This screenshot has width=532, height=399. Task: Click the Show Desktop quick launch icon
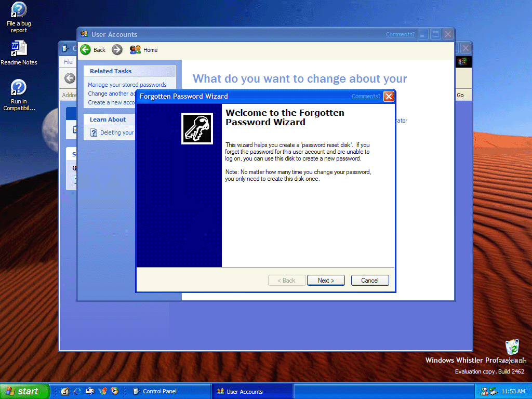click(x=65, y=391)
